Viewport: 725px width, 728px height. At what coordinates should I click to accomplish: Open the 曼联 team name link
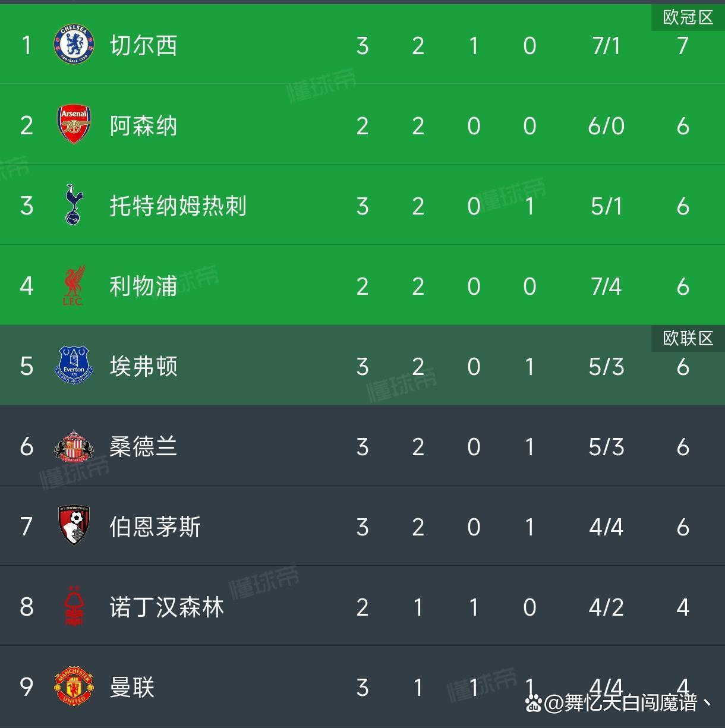coord(132,688)
